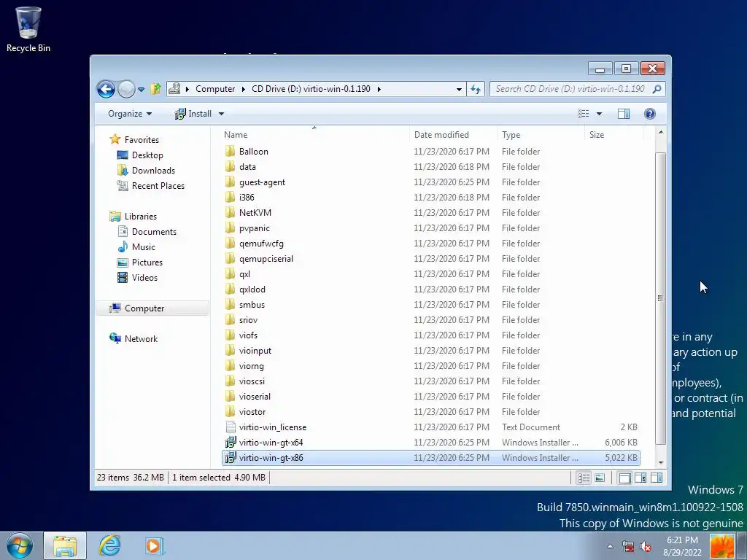Expand the address bar history dropdown

point(459,89)
